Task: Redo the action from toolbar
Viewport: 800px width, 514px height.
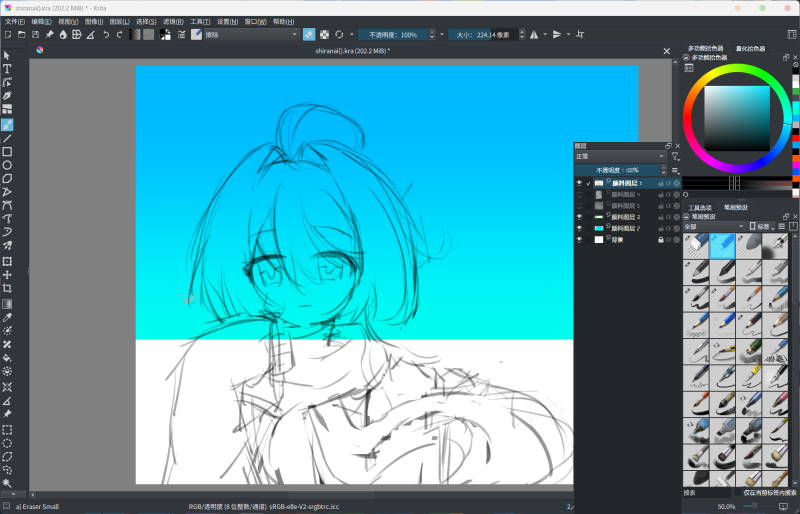Action: coord(120,35)
